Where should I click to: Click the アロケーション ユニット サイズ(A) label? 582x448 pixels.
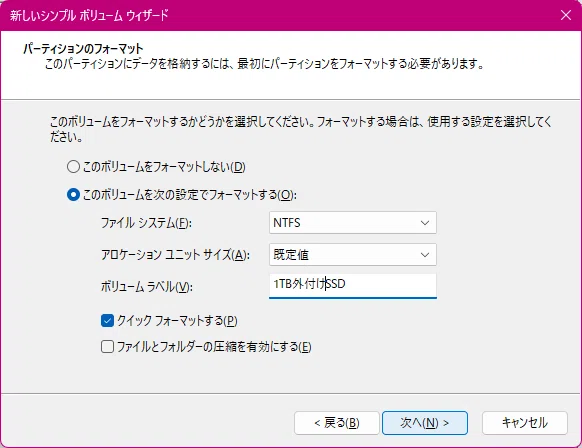[x=175, y=255]
